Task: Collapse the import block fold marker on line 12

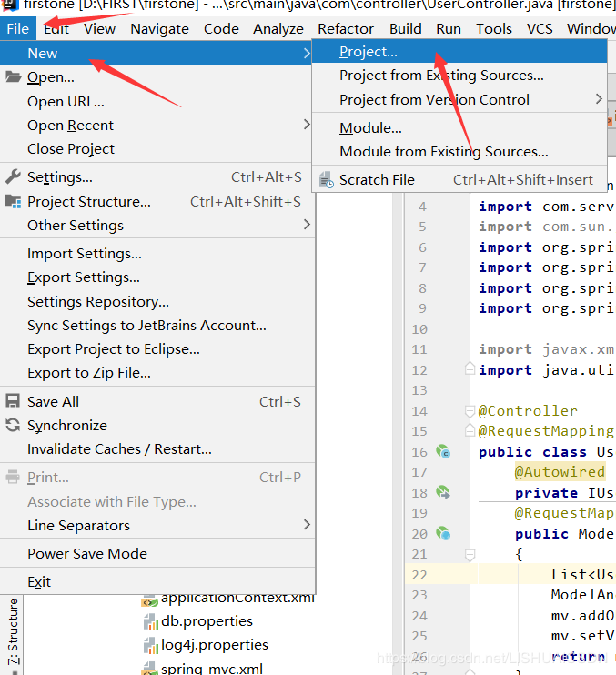Action: (470, 369)
